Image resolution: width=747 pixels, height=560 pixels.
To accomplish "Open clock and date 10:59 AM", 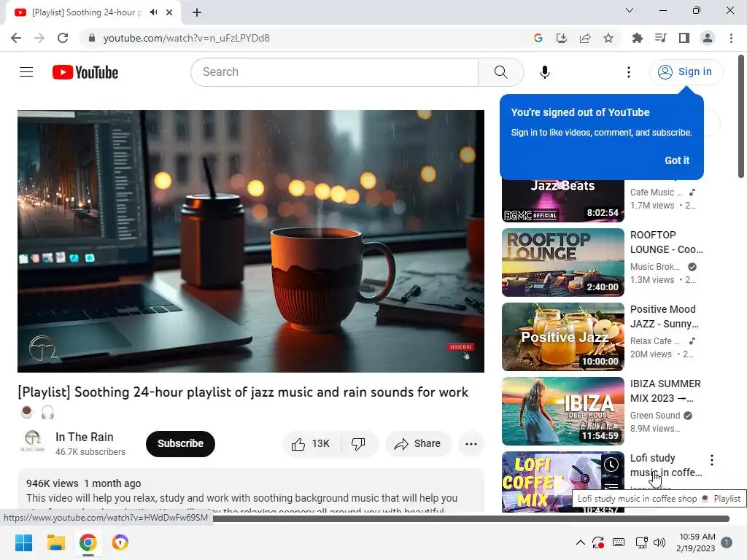I will (x=696, y=542).
